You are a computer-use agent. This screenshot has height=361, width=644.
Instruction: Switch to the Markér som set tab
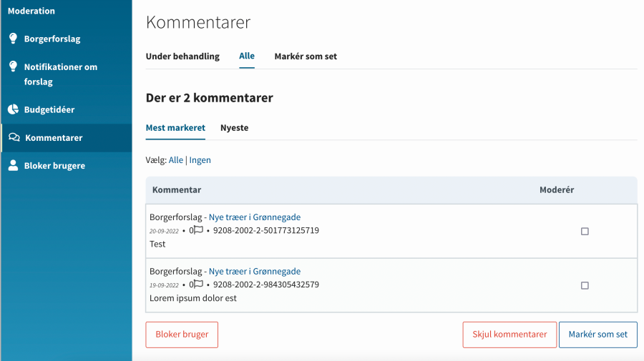pyautogui.click(x=306, y=56)
